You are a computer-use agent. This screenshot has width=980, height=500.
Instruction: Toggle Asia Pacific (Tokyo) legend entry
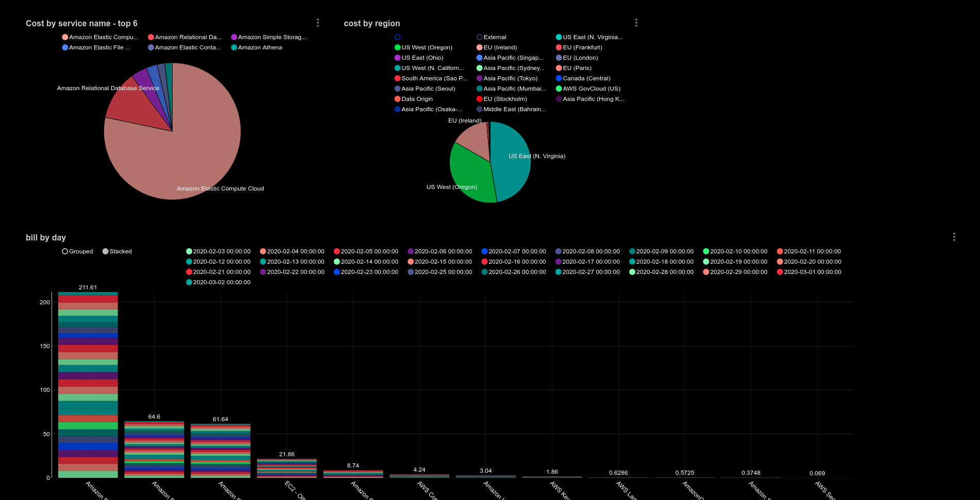507,78
